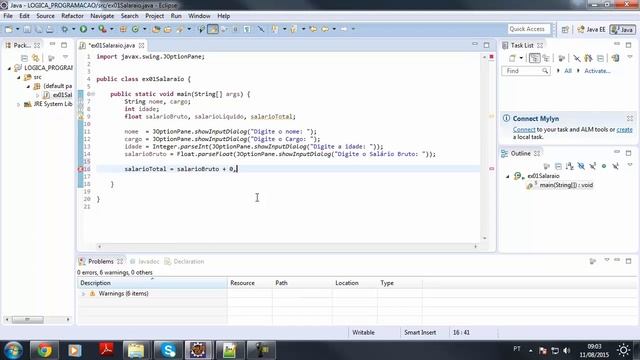Viewport: 640px width, 360px height.
Task: Open Chrome from the Windows taskbar
Action: (x=44, y=350)
